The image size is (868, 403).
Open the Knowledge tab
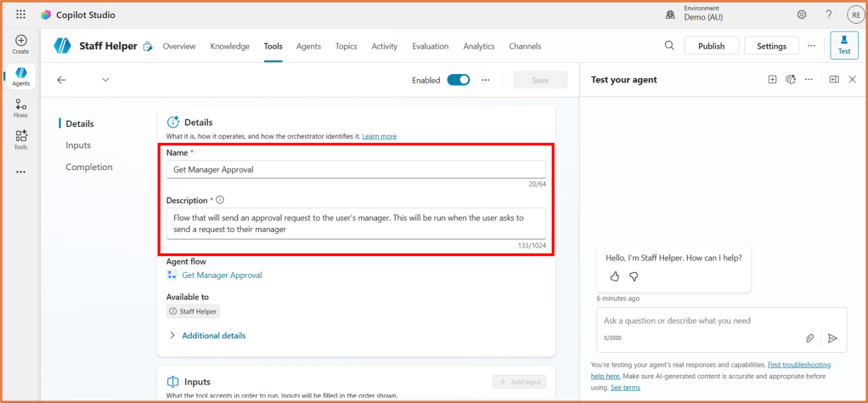point(229,46)
